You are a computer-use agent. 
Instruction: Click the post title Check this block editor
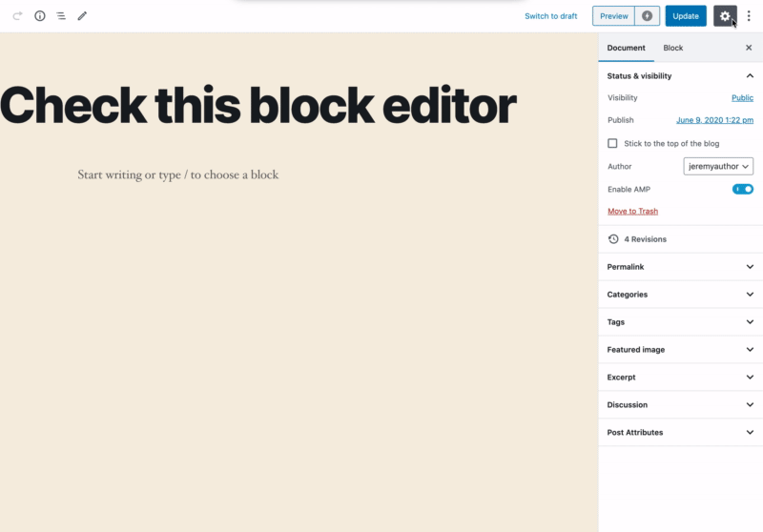[258, 105]
